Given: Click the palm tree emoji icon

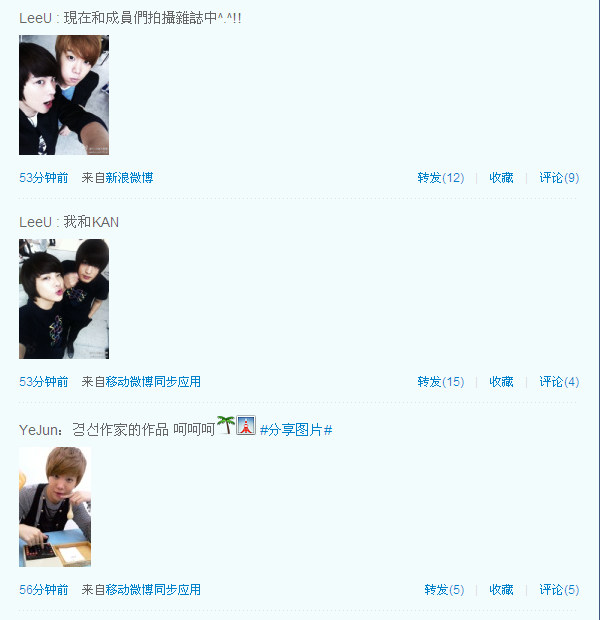Looking at the screenshot, I should click(226, 425).
